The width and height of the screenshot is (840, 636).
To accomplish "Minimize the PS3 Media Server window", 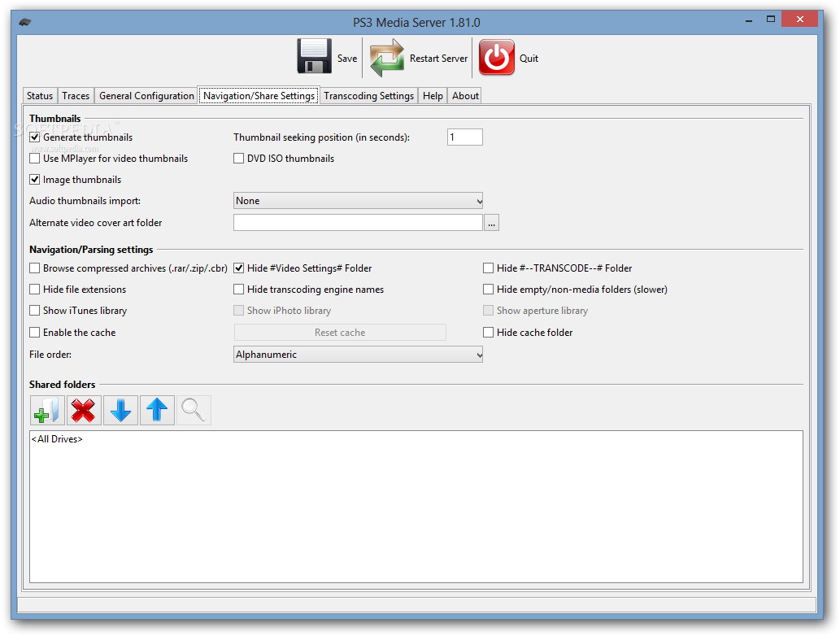I will tap(748, 20).
